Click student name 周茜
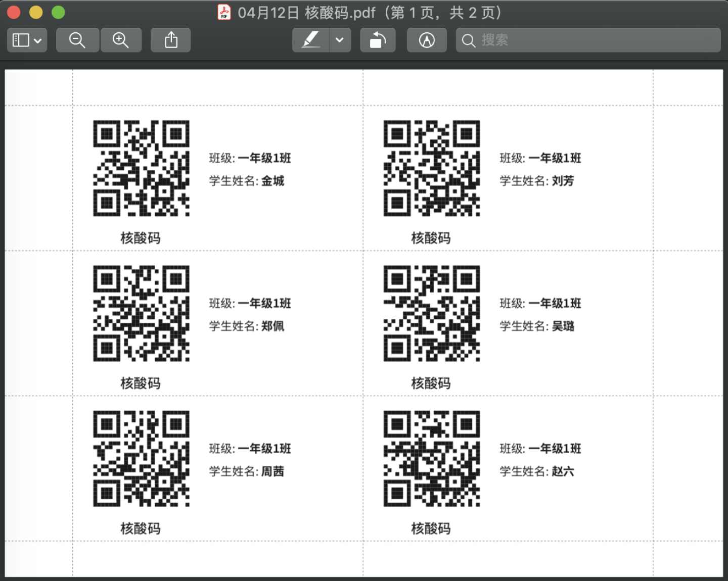Viewport: 728px width, 581px height. pyautogui.click(x=273, y=471)
